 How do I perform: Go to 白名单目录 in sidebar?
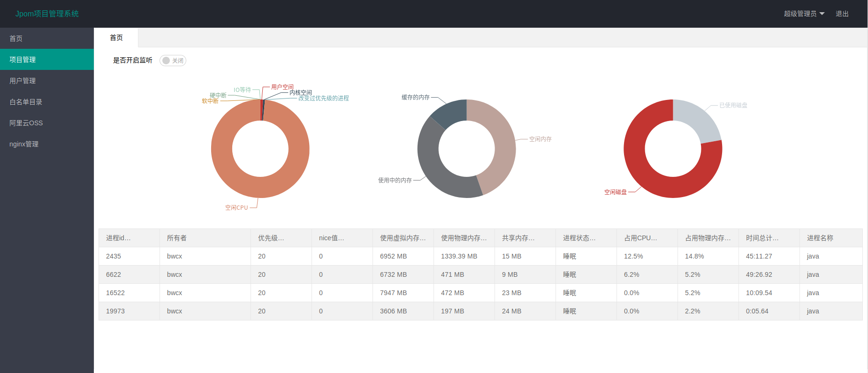[x=47, y=102]
